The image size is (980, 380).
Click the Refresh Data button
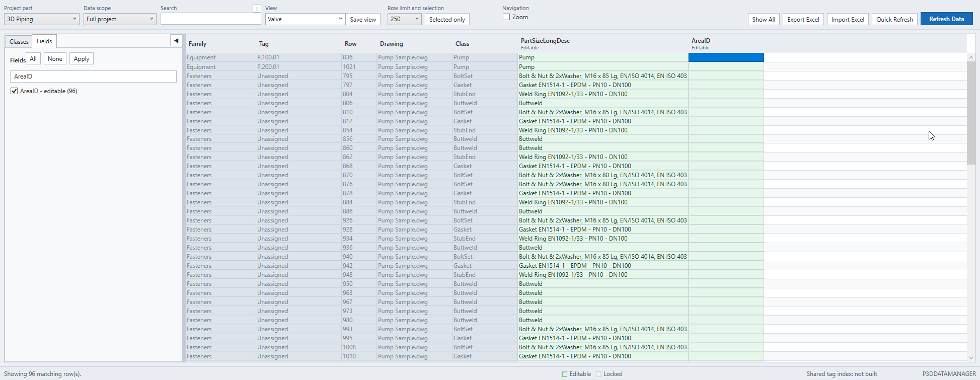[947, 19]
